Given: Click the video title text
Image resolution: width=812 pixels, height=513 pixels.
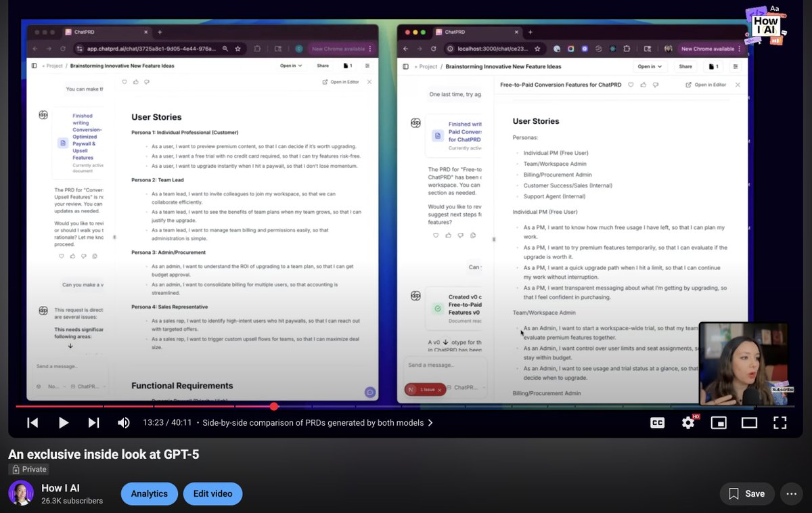Looking at the screenshot, I should click(104, 454).
